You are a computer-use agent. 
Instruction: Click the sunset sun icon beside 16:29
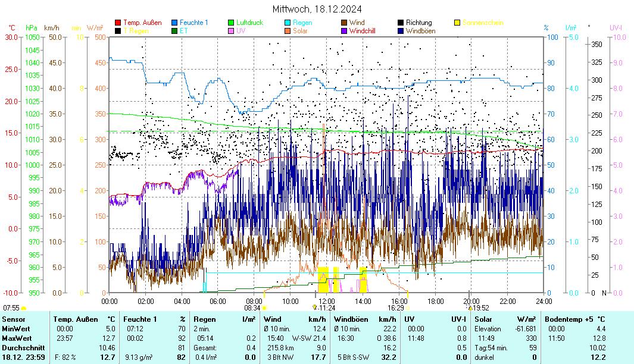pyautogui.click(x=408, y=308)
